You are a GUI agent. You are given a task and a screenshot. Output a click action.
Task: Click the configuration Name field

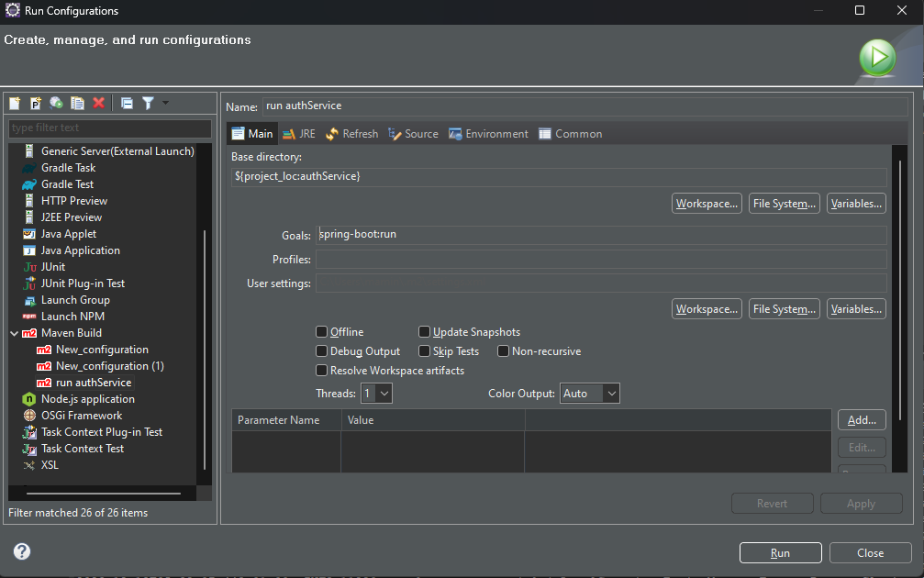click(584, 106)
